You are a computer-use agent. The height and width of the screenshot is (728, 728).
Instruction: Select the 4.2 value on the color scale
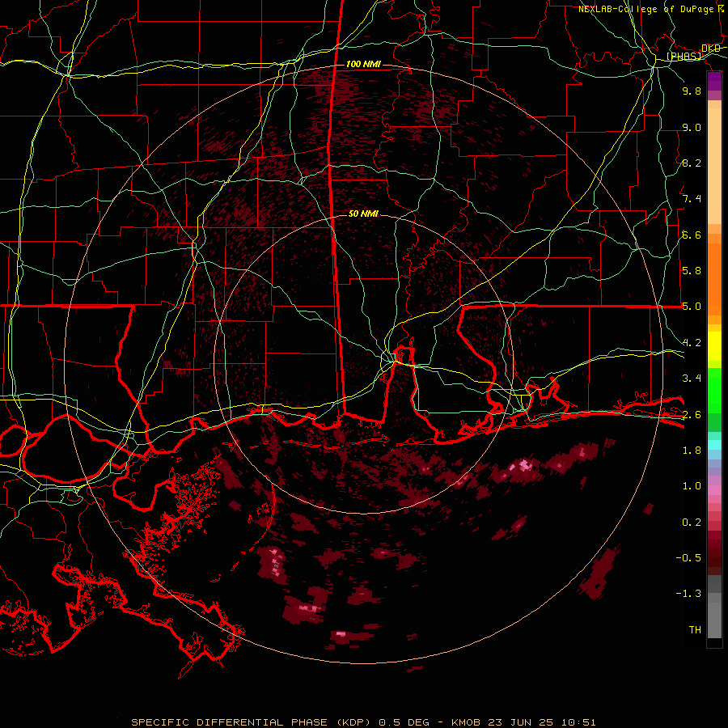[692, 343]
